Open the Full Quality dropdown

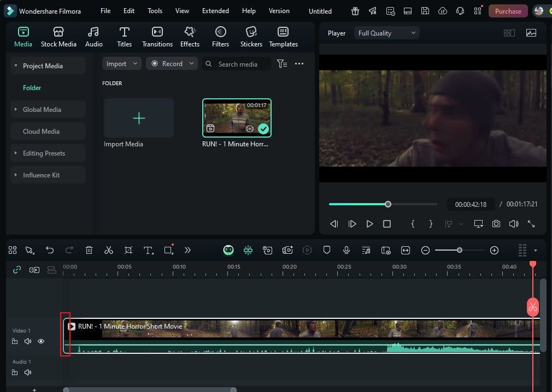click(x=386, y=33)
